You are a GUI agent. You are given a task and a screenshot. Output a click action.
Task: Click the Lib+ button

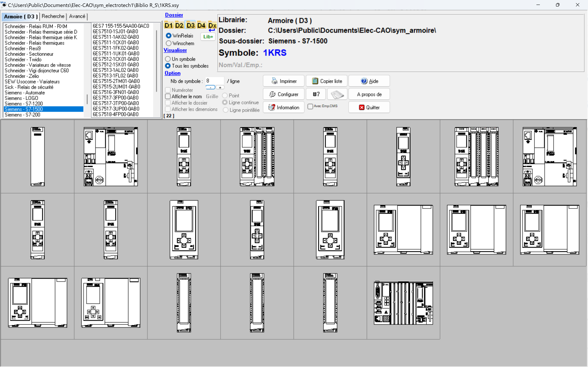pyautogui.click(x=208, y=37)
